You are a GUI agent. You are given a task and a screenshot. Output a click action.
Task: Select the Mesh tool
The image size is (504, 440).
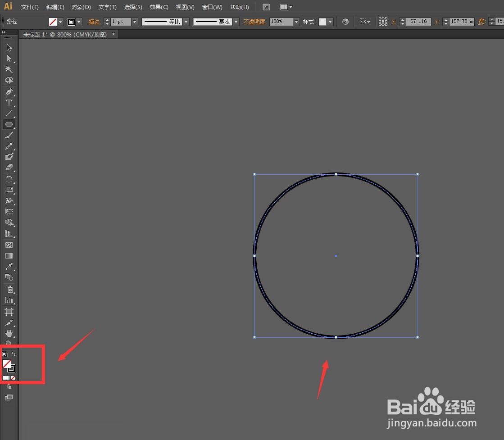pyautogui.click(x=9, y=245)
